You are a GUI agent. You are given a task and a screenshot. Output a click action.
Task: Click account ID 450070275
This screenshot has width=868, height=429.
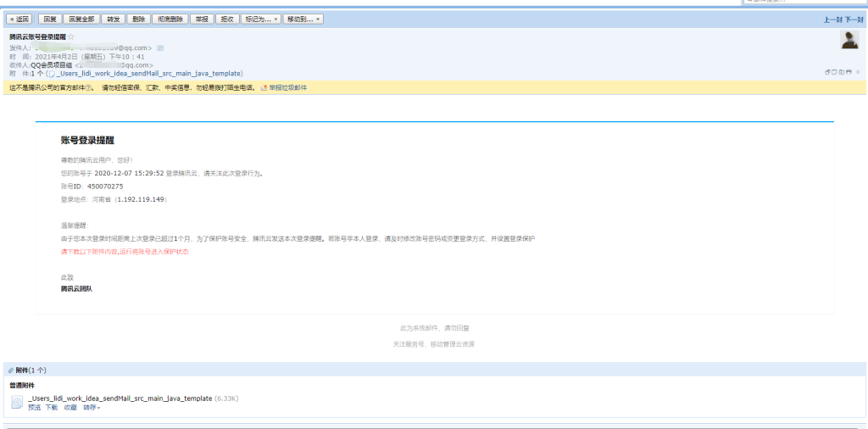[x=105, y=187]
